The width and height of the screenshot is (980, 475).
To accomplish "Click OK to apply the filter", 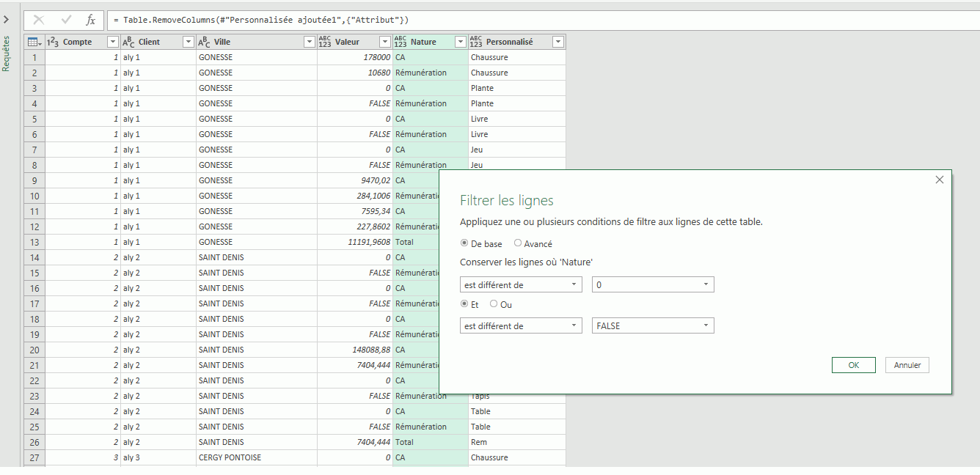I will coord(853,365).
